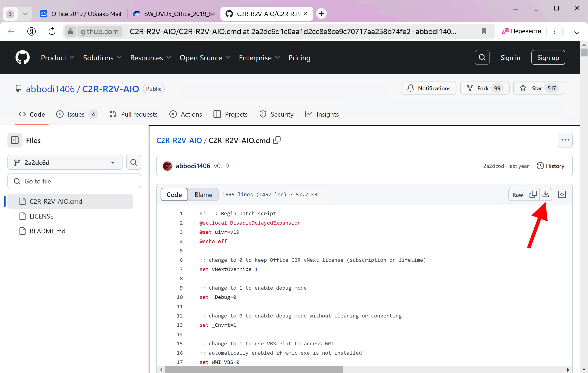
Task: Open the Pull requests tab
Action: (134, 114)
